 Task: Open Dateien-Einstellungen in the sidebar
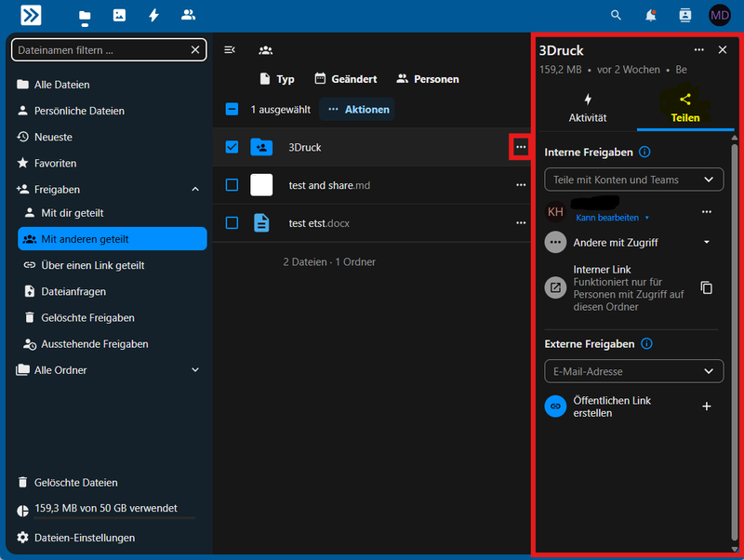[x=84, y=538]
